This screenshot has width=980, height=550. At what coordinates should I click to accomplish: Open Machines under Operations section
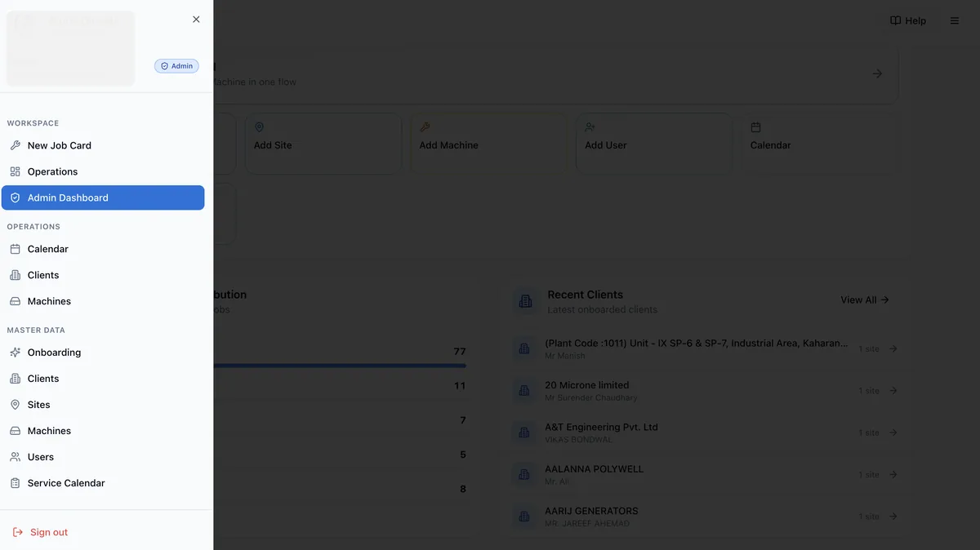point(103,301)
